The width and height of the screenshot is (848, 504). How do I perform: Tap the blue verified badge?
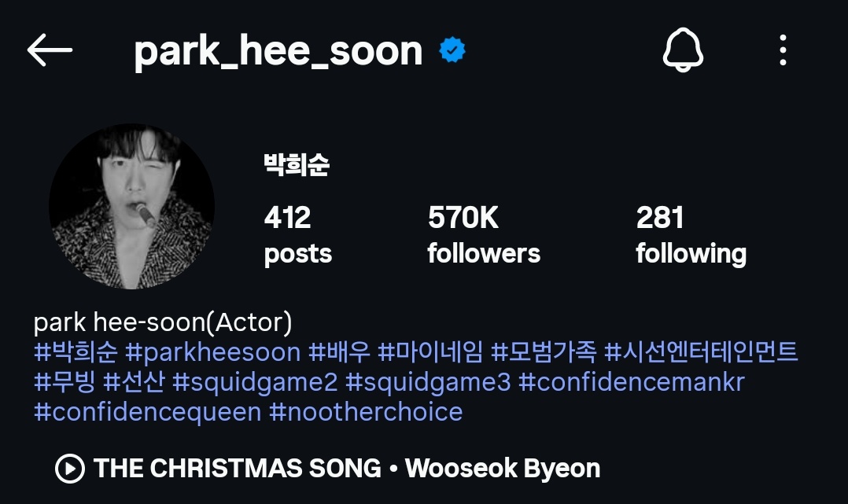452,50
